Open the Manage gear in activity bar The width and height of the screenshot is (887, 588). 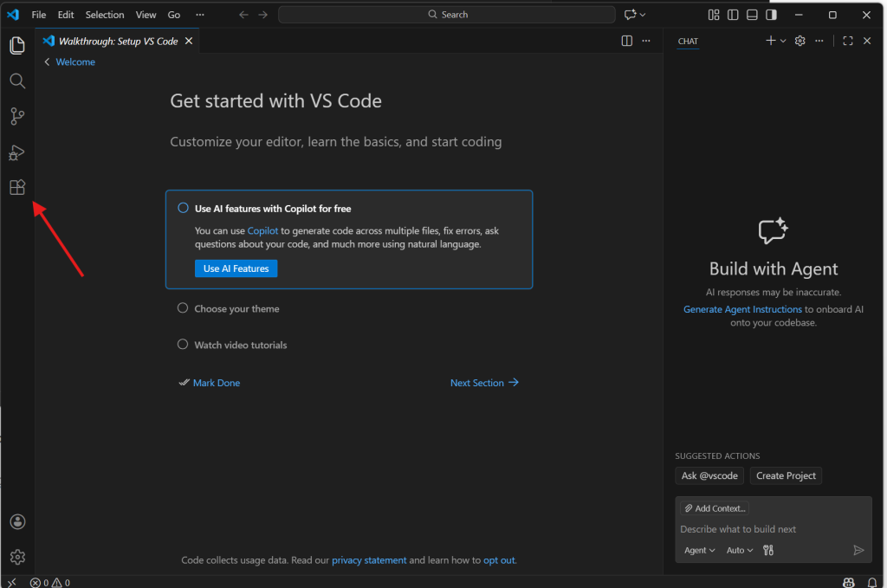point(17,557)
